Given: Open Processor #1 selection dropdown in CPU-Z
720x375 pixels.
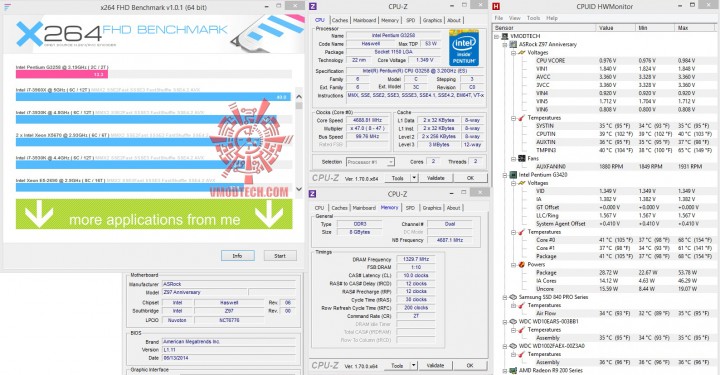Looking at the screenshot, I should (x=370, y=162).
